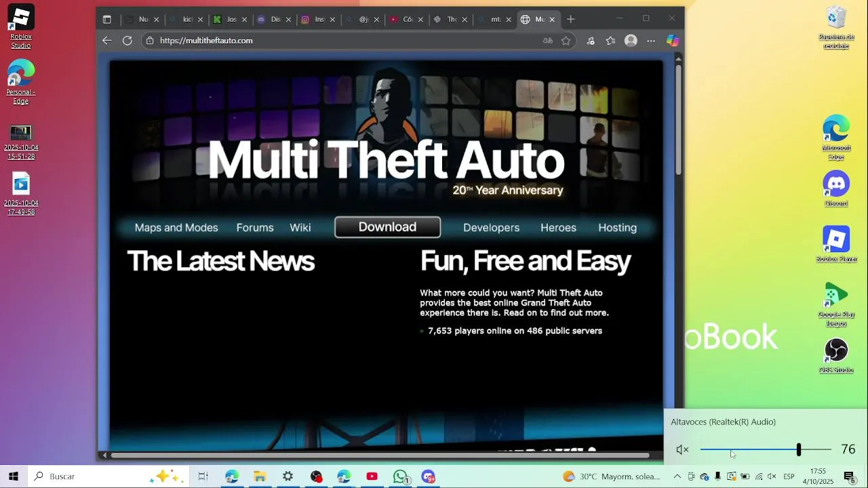Go back using the browser back arrow

106,41
